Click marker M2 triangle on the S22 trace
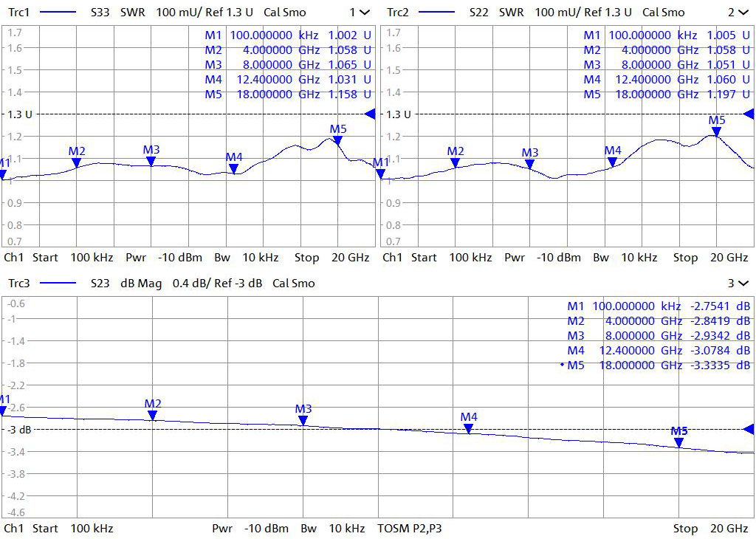The image size is (756, 539). click(456, 162)
